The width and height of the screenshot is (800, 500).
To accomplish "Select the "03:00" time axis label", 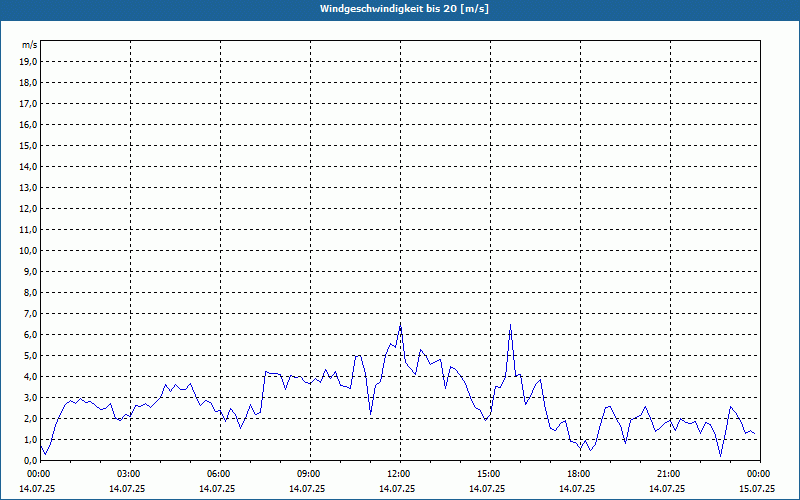I will coord(131,474).
